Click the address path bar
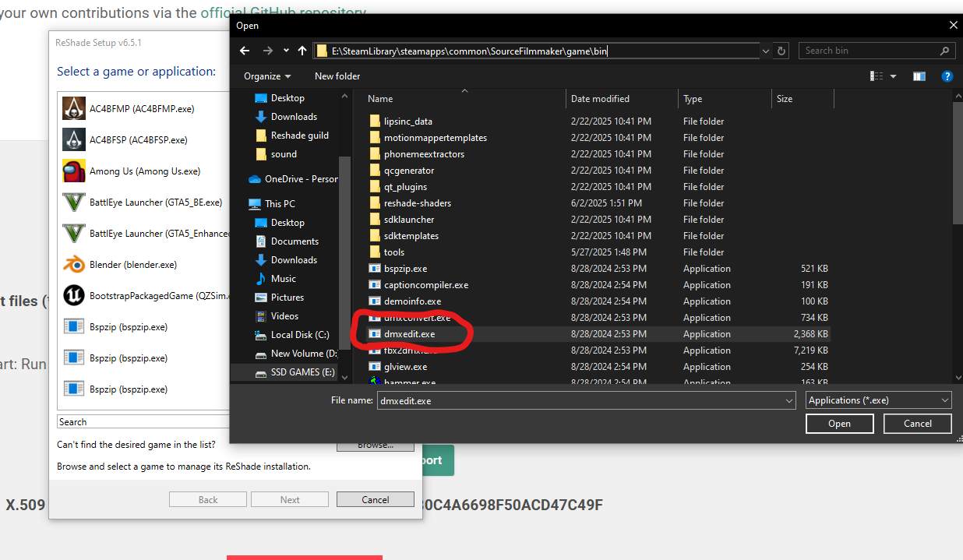963x560 pixels. point(538,51)
